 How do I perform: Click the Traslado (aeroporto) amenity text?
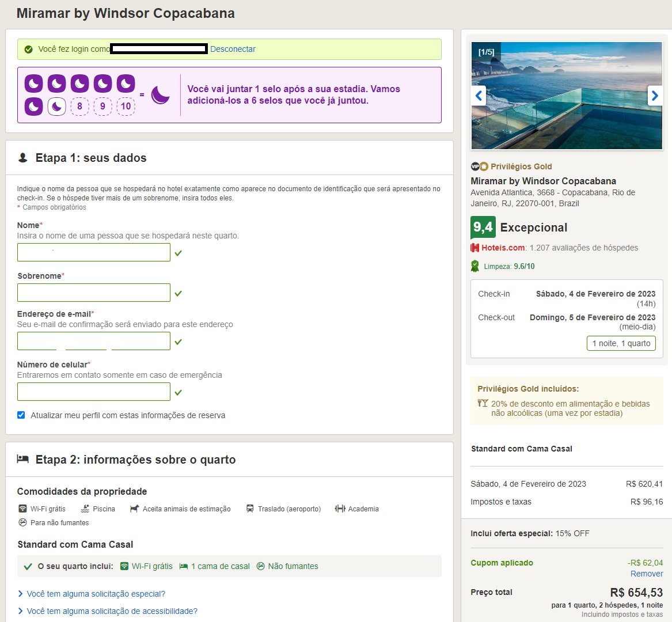(x=289, y=509)
